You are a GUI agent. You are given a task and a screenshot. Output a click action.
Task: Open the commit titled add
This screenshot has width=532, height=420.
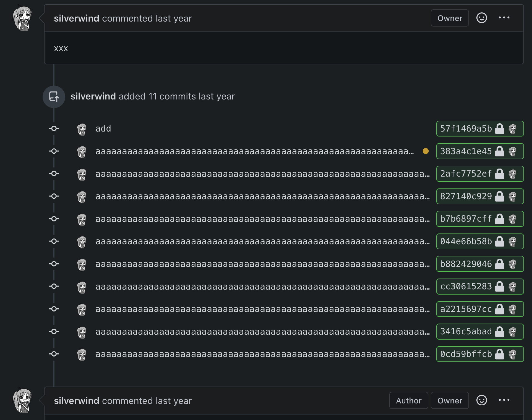tap(103, 129)
